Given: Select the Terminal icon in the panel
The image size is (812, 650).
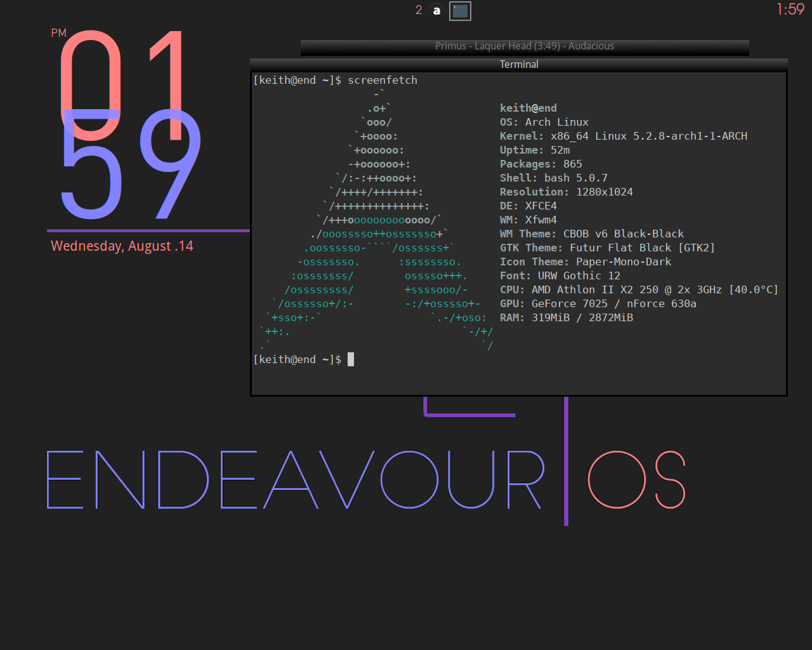Looking at the screenshot, I should tap(460, 11).
